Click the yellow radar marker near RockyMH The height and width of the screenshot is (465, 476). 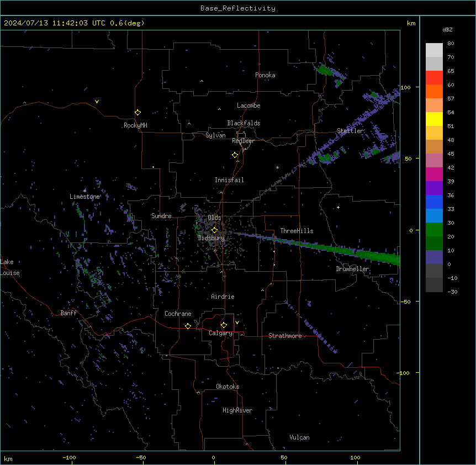click(137, 113)
